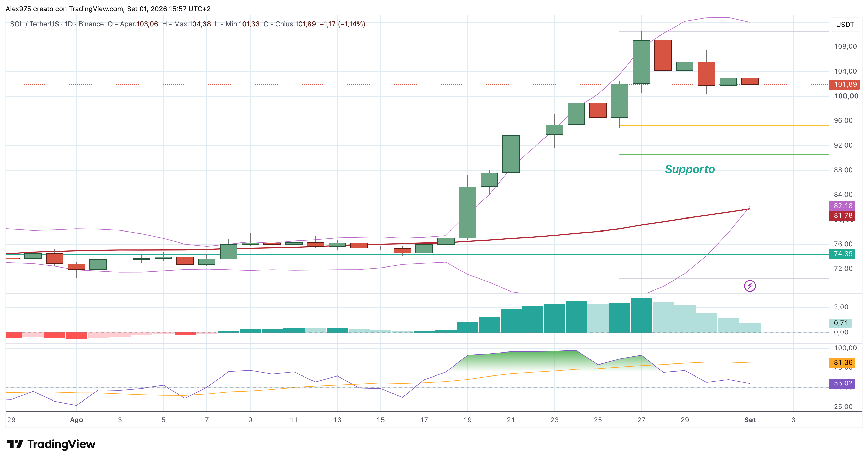Click the red 81,78 moving average label
The width and height of the screenshot is (868, 461).
(x=842, y=216)
